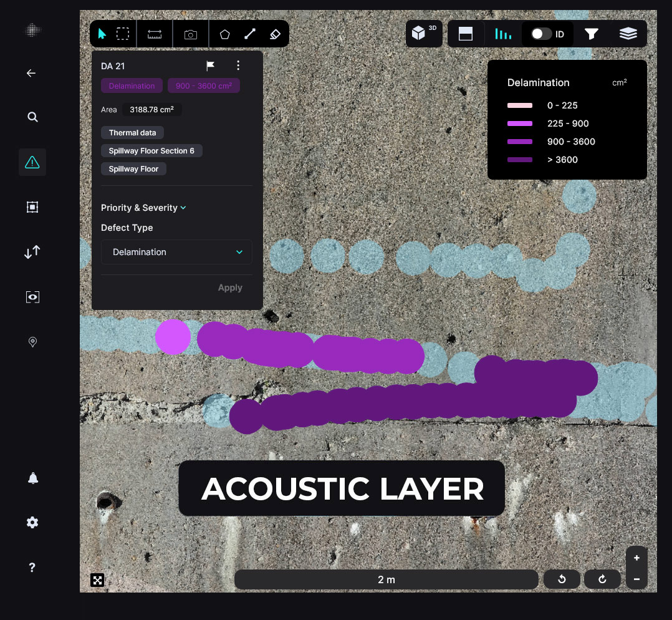The width and height of the screenshot is (672, 620).
Task: Click the 225 - 900 legend swatch
Action: [519, 124]
